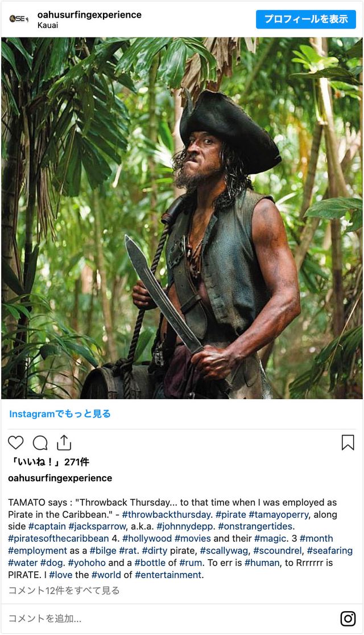The width and height of the screenshot is (364, 635).
Task: Like the post with the heart icon
Action: [x=16, y=443]
